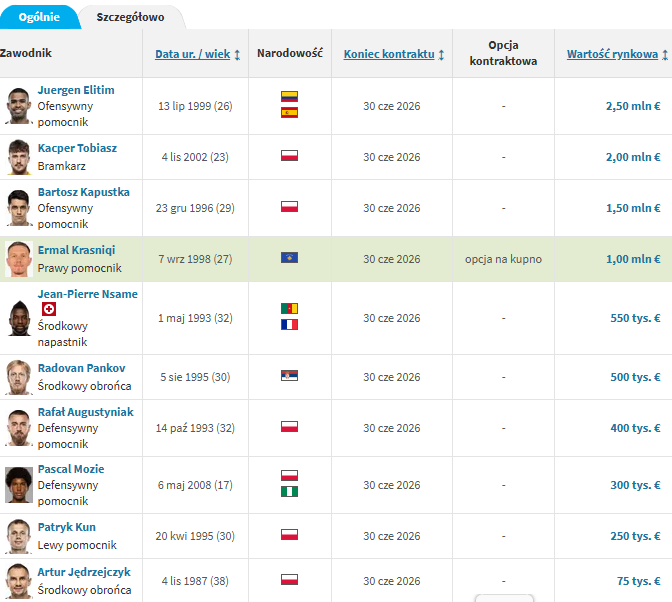This screenshot has width=672, height=602.
Task: Click Radovan Pankov's portrait photo
Action: click(x=19, y=377)
